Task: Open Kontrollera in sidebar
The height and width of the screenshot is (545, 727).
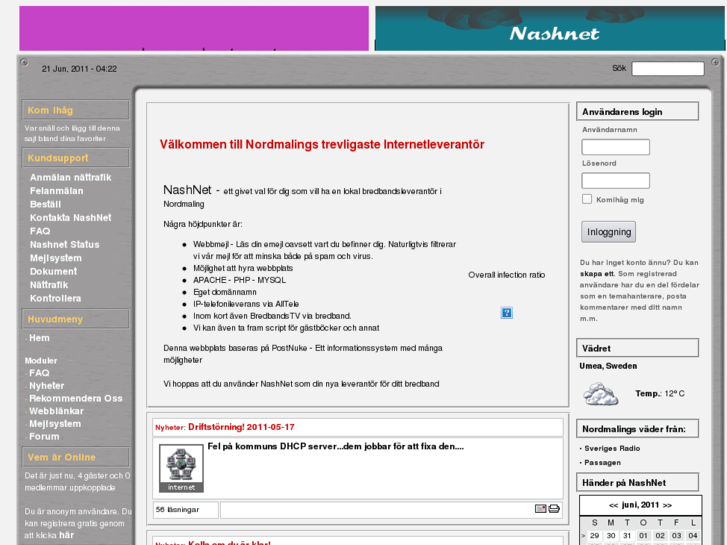Action: (x=55, y=299)
